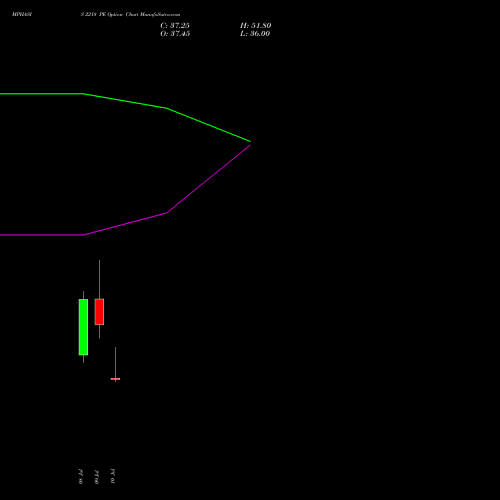Click the open value "O: 37.45"
This screenshot has height=500, width=500.
point(175,34)
